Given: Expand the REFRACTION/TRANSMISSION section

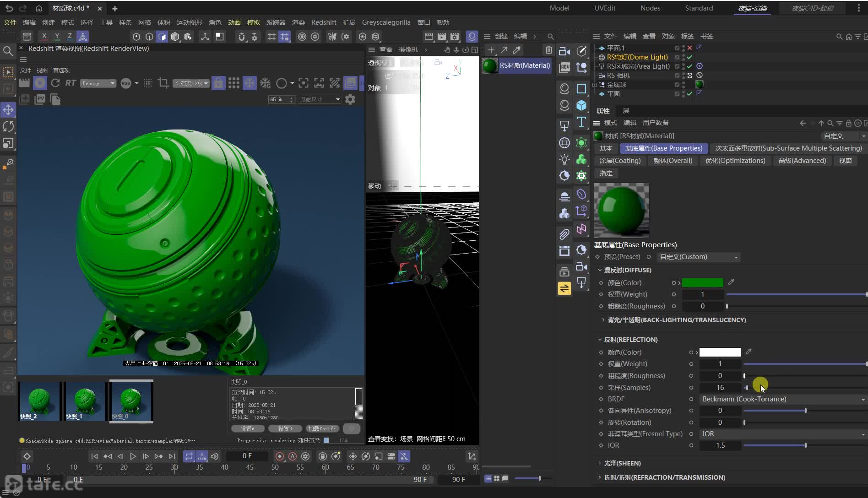Looking at the screenshot, I should tap(600, 477).
